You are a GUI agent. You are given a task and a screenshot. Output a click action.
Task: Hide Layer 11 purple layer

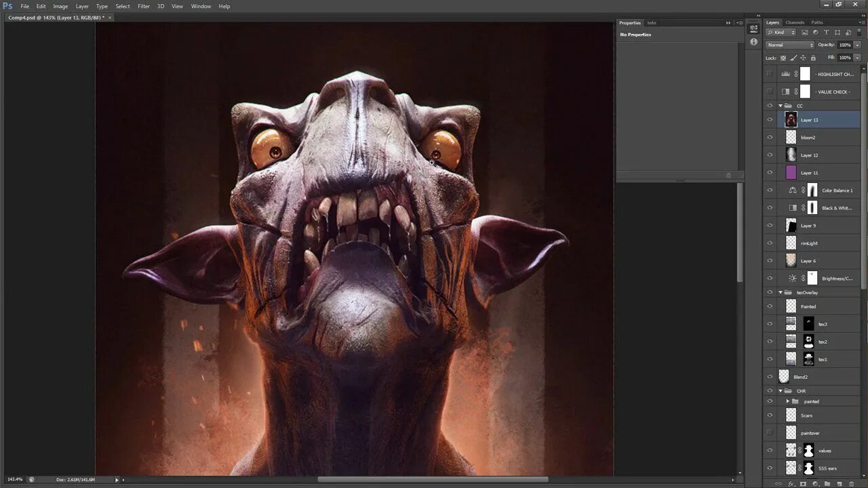point(770,173)
